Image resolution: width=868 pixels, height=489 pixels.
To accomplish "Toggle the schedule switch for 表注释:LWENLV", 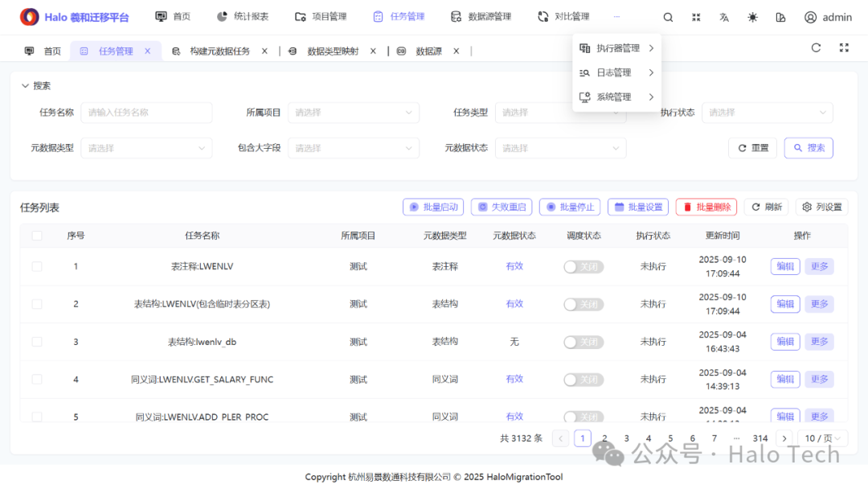I will [583, 267].
